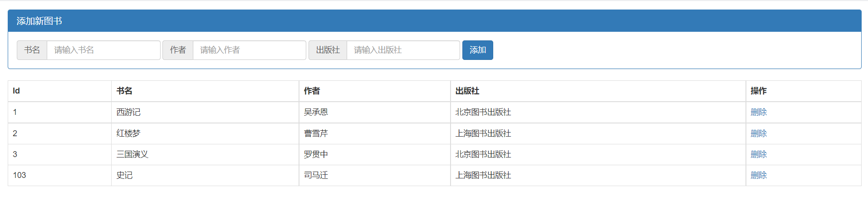Select the 红楼梦 book name cell

(x=205, y=133)
